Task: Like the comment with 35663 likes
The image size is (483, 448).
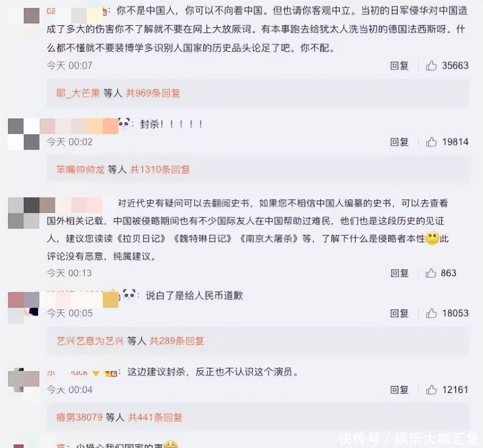Action: click(431, 65)
